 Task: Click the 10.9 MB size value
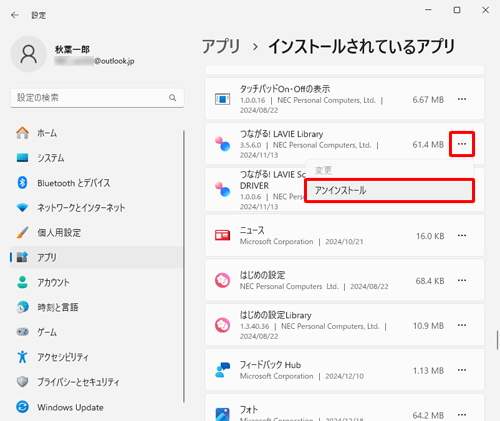click(x=428, y=325)
